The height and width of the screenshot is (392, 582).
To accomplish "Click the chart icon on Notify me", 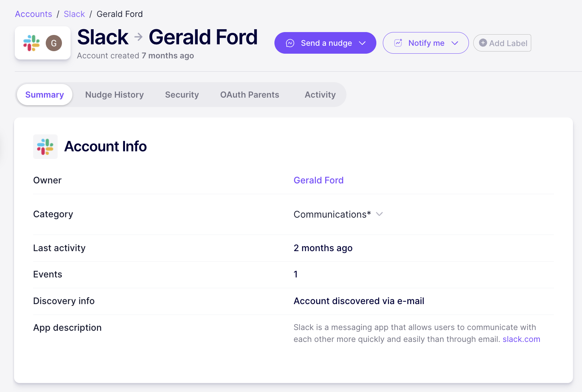I will click(x=398, y=43).
